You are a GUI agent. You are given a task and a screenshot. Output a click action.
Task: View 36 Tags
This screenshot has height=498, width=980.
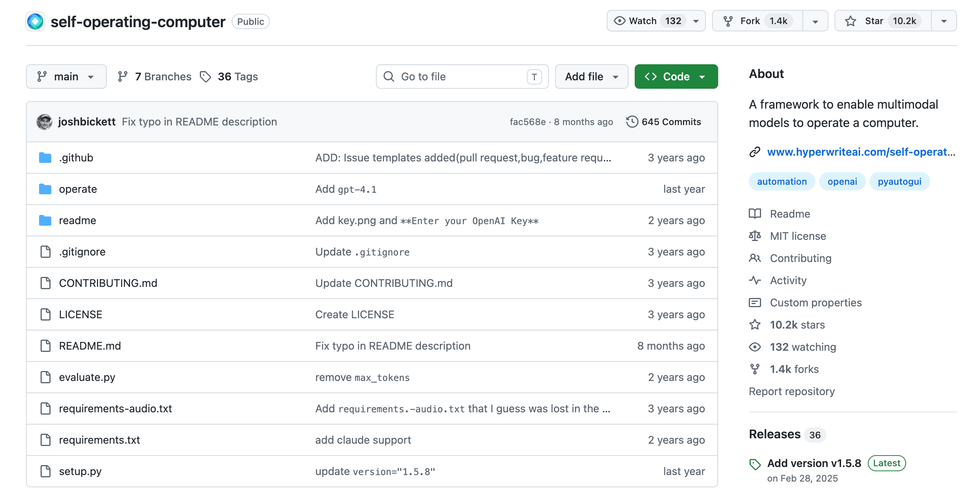coord(229,76)
